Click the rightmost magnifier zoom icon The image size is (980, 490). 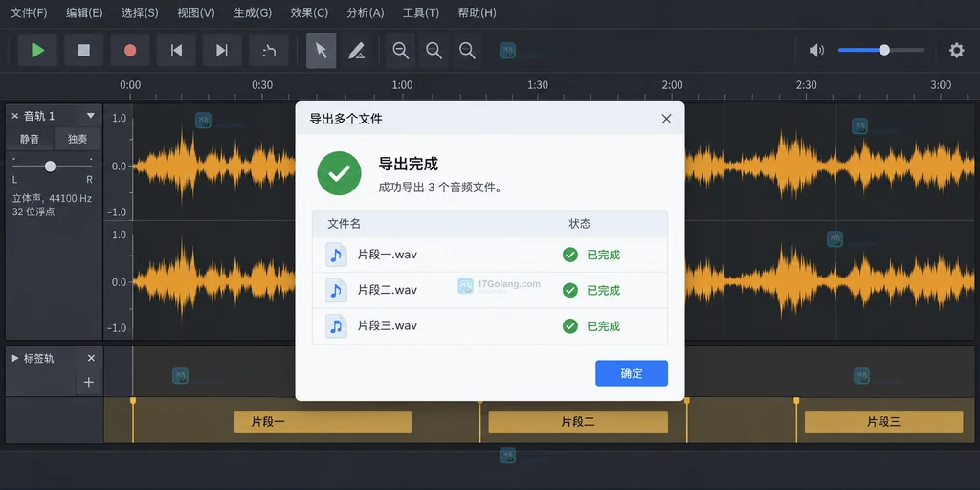pos(467,51)
